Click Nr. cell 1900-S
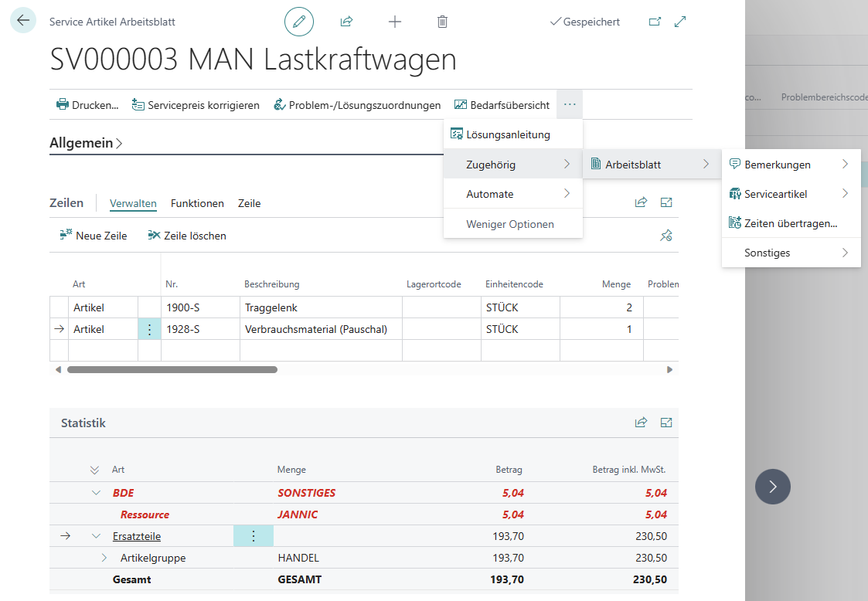Screen dimensions: 868x601 (x=200, y=307)
